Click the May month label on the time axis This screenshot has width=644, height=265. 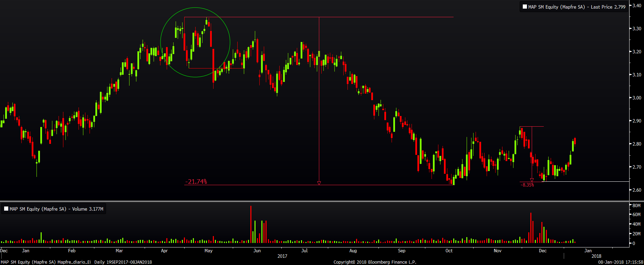point(208,251)
